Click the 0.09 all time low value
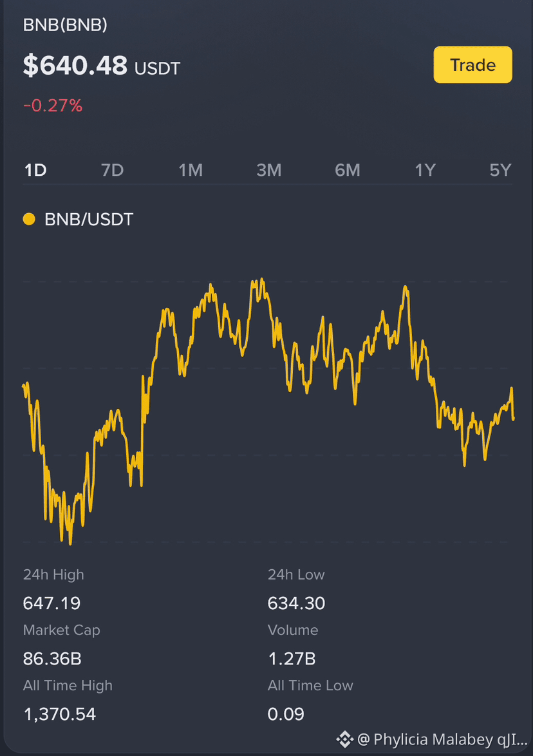 [x=286, y=714]
